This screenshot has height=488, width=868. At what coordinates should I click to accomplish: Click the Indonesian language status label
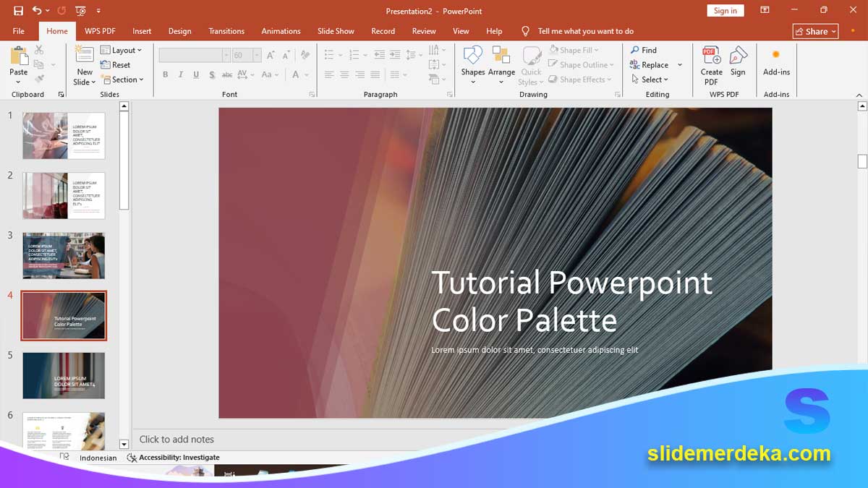coord(98,458)
